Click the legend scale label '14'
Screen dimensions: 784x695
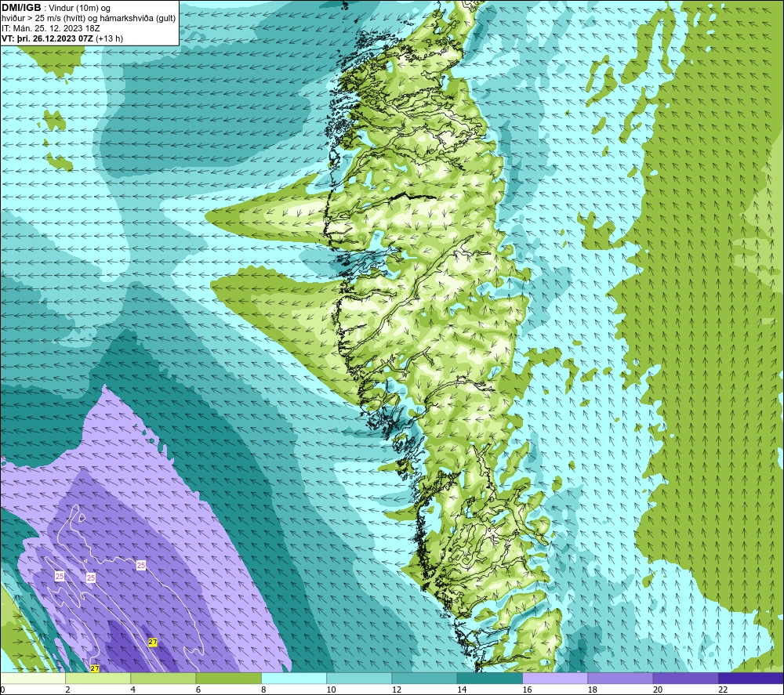462,690
